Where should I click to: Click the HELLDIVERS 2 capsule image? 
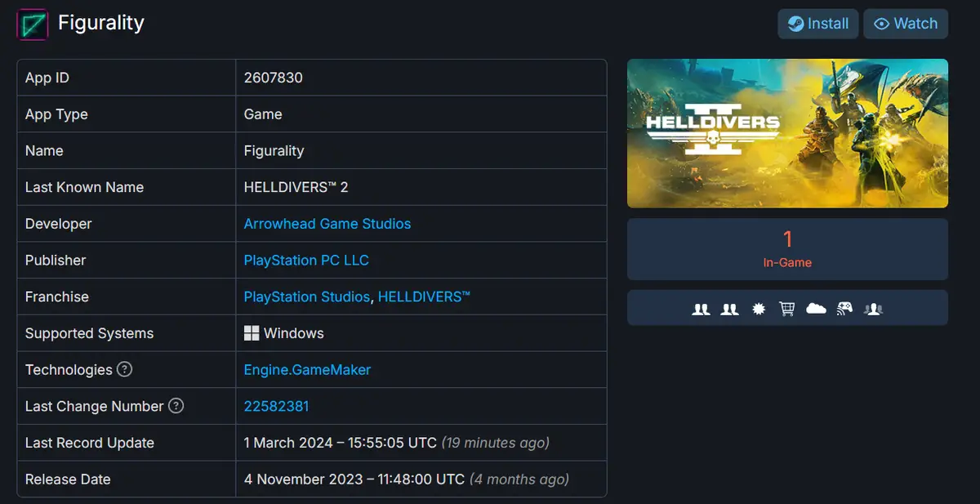(787, 133)
